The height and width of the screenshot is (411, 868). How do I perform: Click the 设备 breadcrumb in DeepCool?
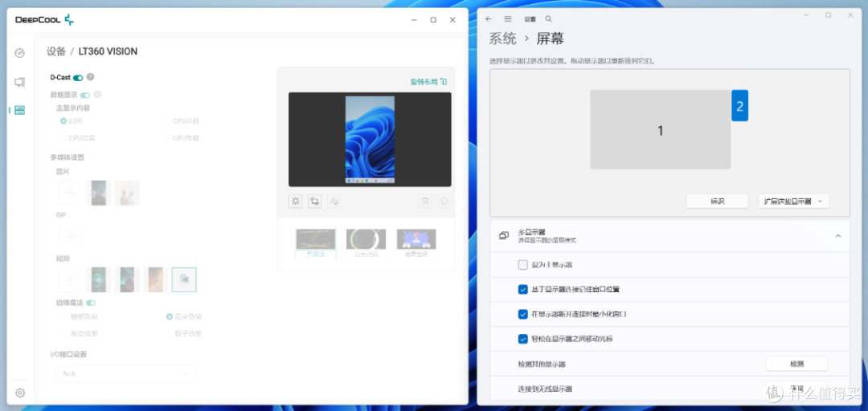[56, 51]
